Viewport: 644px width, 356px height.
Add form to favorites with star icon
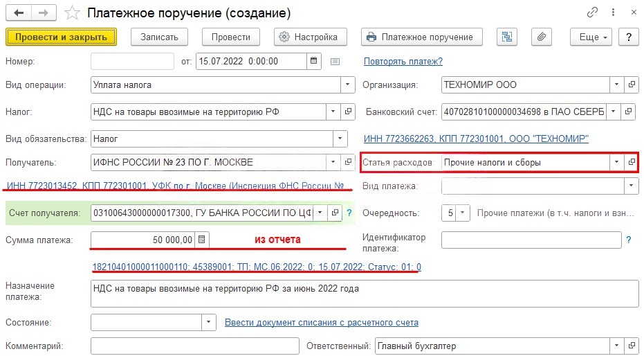(x=71, y=12)
